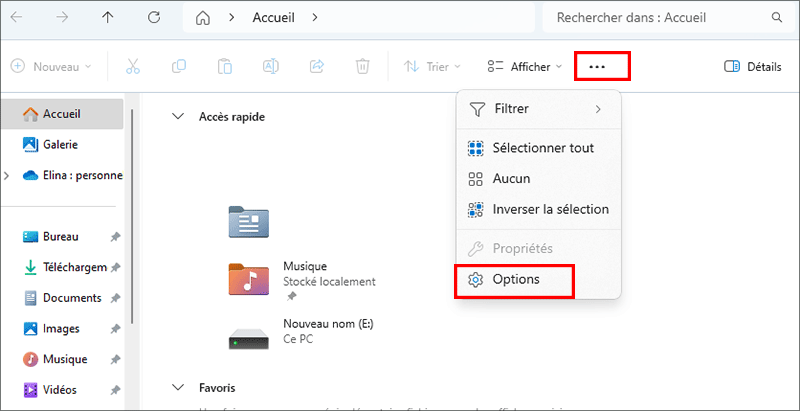This screenshot has height=411, width=800.
Task: Open Galerie in the sidebar
Action: [62, 145]
